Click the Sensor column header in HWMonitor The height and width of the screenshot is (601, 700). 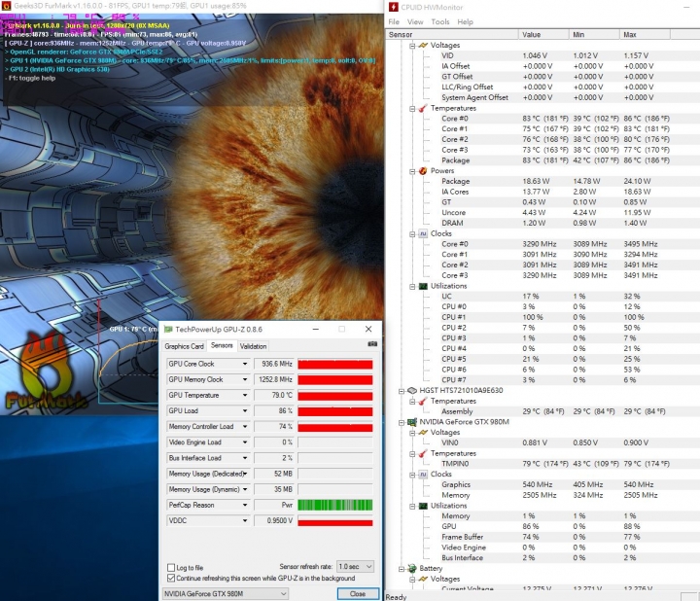[x=452, y=34]
